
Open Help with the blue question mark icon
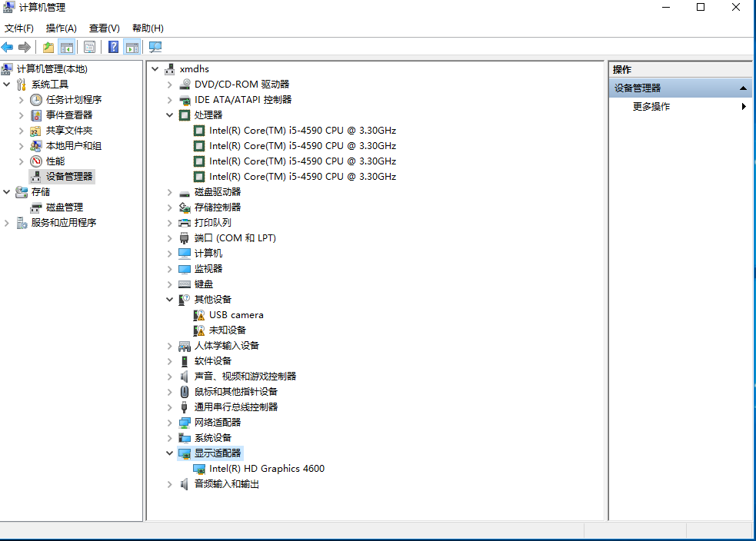coord(114,47)
